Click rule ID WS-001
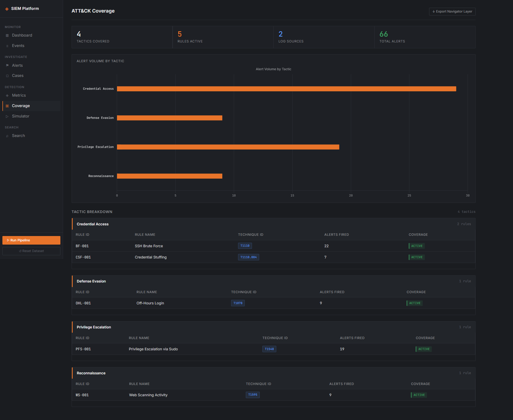 click(x=82, y=395)
